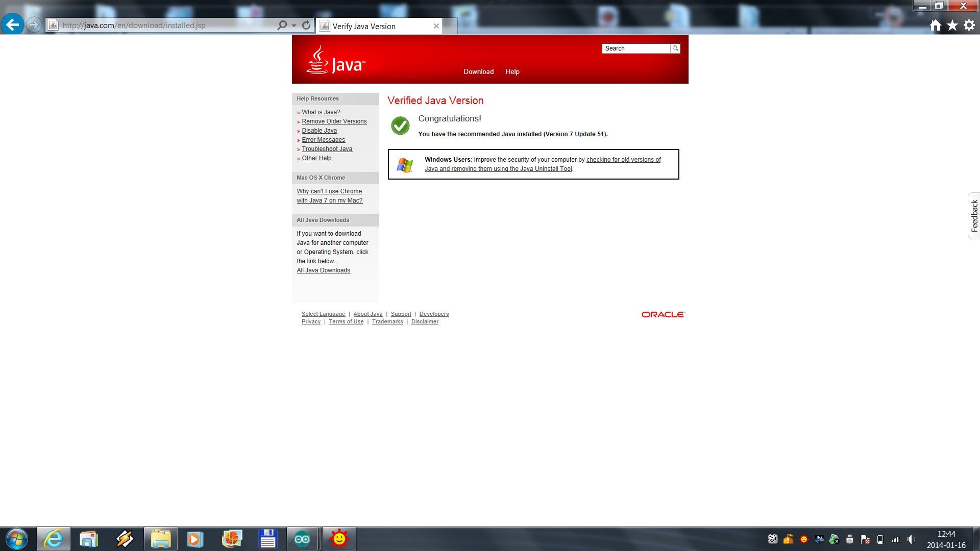Click the Windows Start button
The height and width of the screenshot is (551, 980).
click(x=16, y=539)
